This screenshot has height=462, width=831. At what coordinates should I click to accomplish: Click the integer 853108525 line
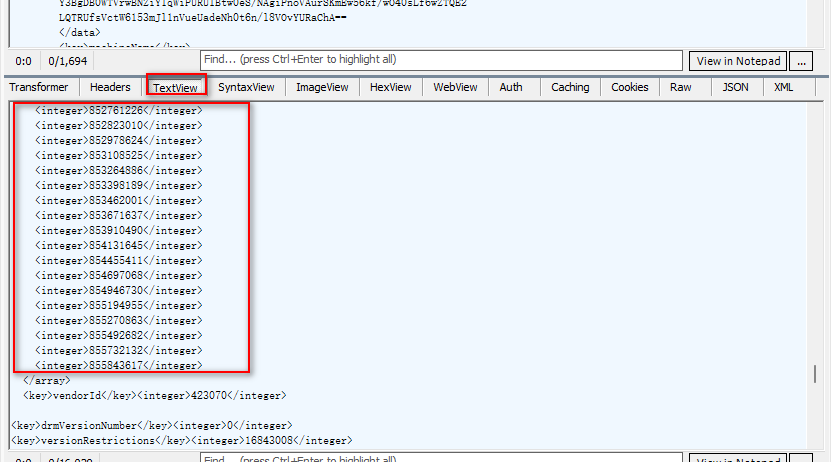tap(119, 156)
